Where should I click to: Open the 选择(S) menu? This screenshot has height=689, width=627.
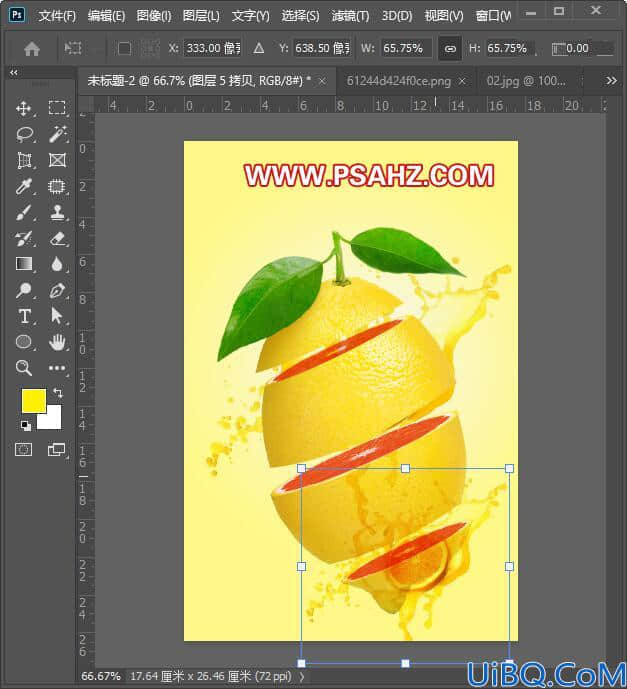click(300, 16)
